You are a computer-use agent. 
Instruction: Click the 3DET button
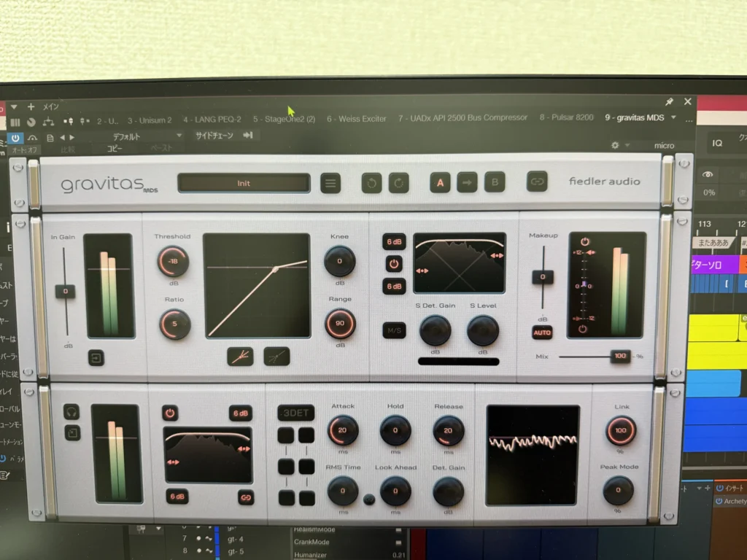tap(296, 413)
